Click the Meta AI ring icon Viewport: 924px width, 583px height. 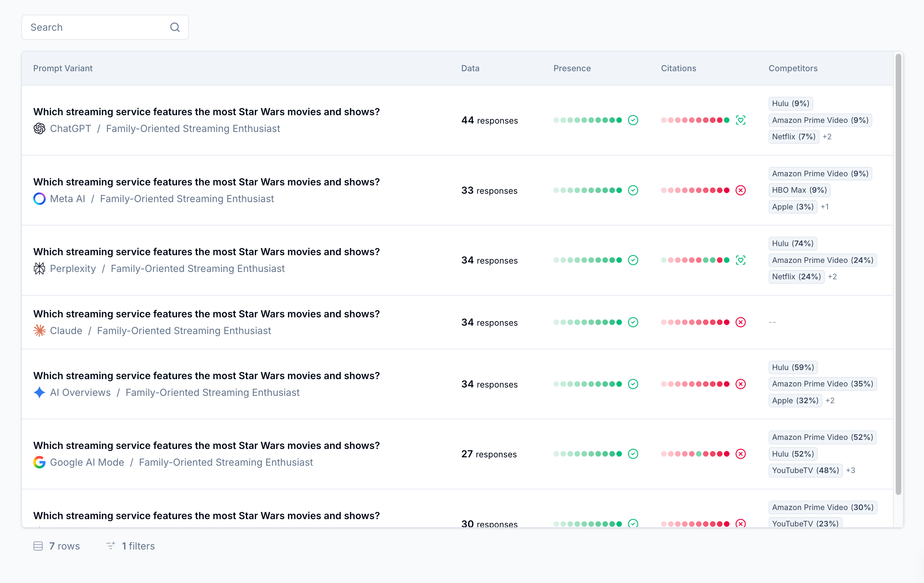39,199
